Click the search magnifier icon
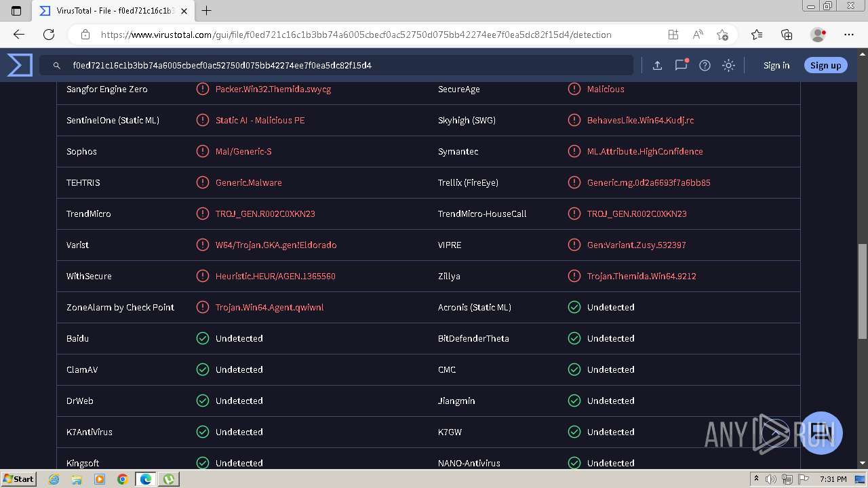868x488 pixels. coord(57,66)
